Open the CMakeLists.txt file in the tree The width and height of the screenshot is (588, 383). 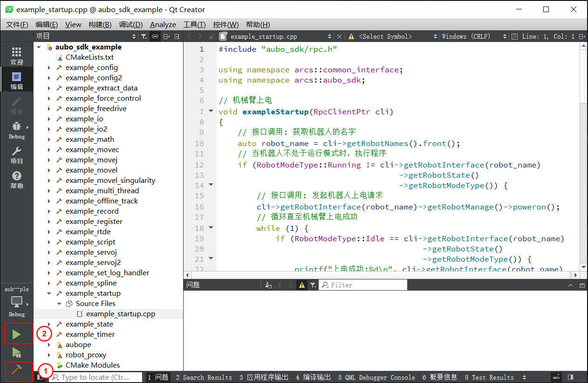coord(89,57)
